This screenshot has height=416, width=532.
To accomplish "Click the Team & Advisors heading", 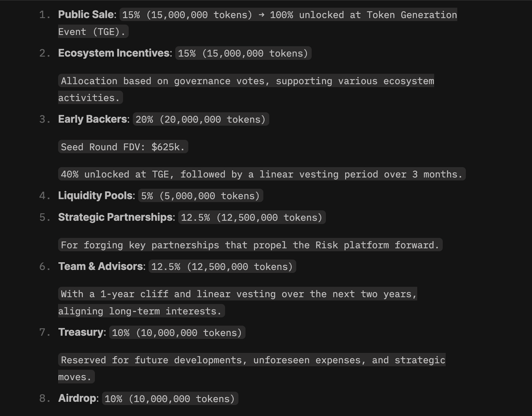I will tap(101, 266).
